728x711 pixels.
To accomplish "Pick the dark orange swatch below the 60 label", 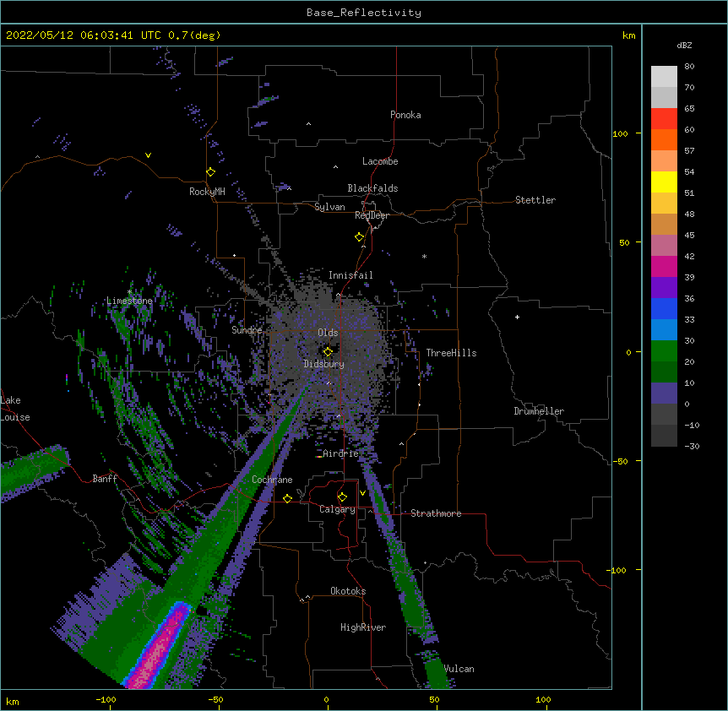I will (x=664, y=139).
